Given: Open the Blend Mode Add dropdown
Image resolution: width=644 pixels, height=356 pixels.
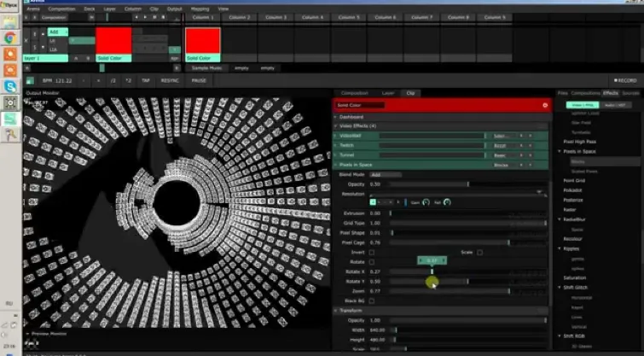Looking at the screenshot, I should (386, 175).
